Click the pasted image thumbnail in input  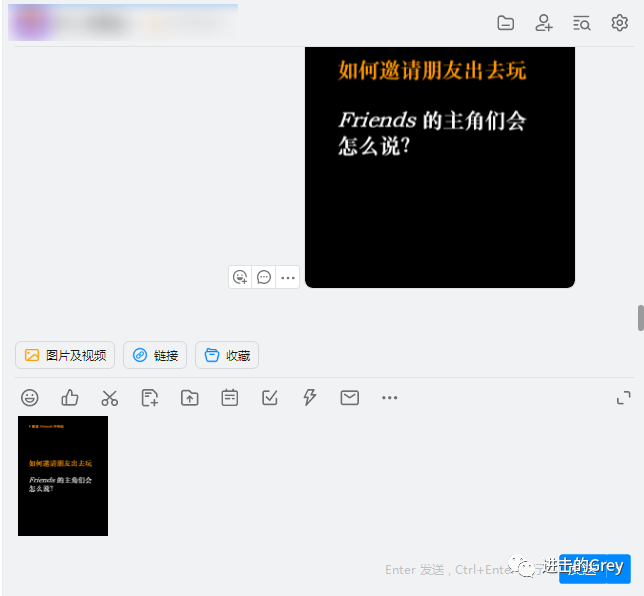click(63, 476)
